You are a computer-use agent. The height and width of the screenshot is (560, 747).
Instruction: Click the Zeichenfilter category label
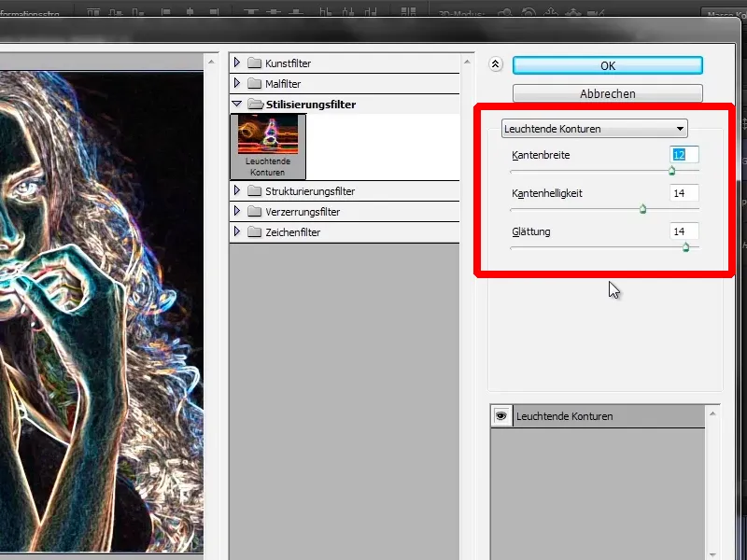(x=293, y=232)
